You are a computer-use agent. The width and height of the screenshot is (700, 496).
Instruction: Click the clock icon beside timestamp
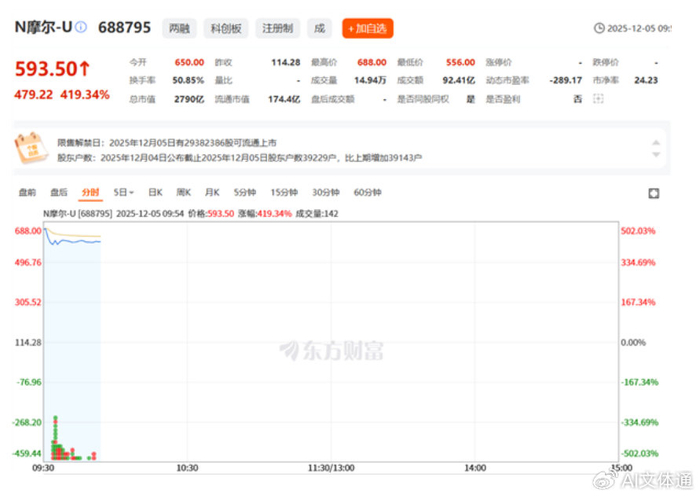[x=599, y=29]
